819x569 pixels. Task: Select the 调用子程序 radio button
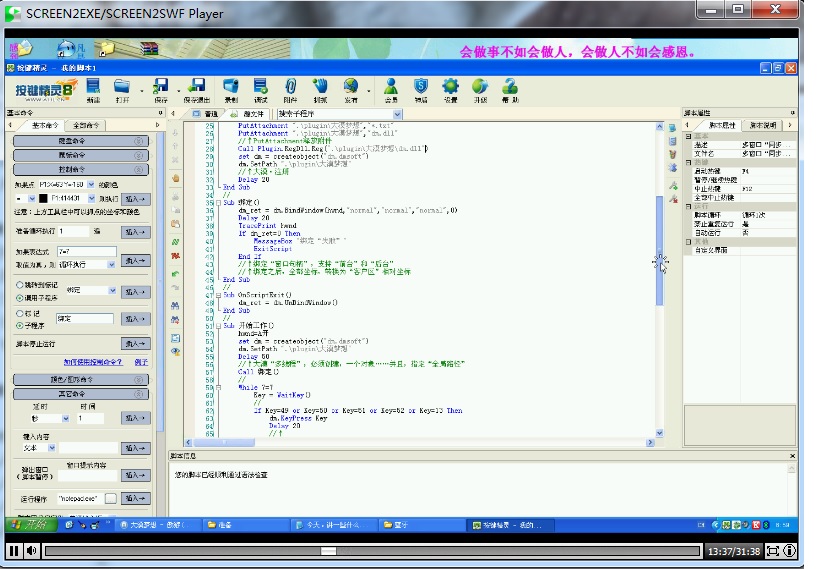[19, 297]
